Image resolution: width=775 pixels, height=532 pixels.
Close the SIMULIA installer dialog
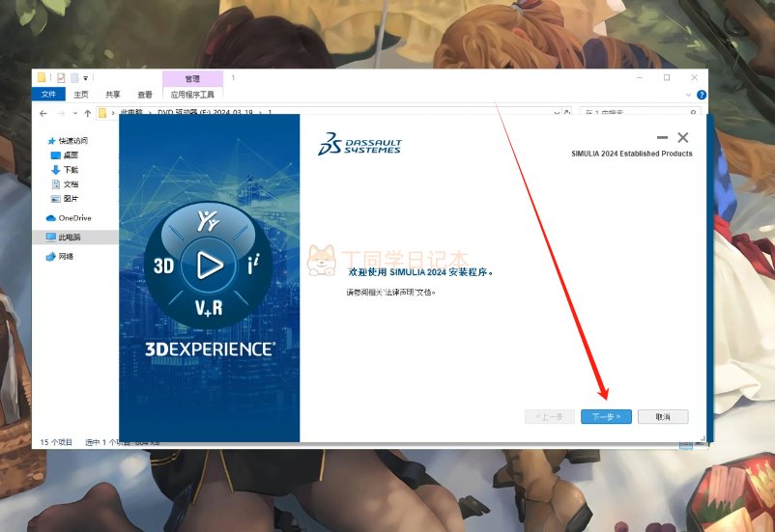tap(683, 139)
